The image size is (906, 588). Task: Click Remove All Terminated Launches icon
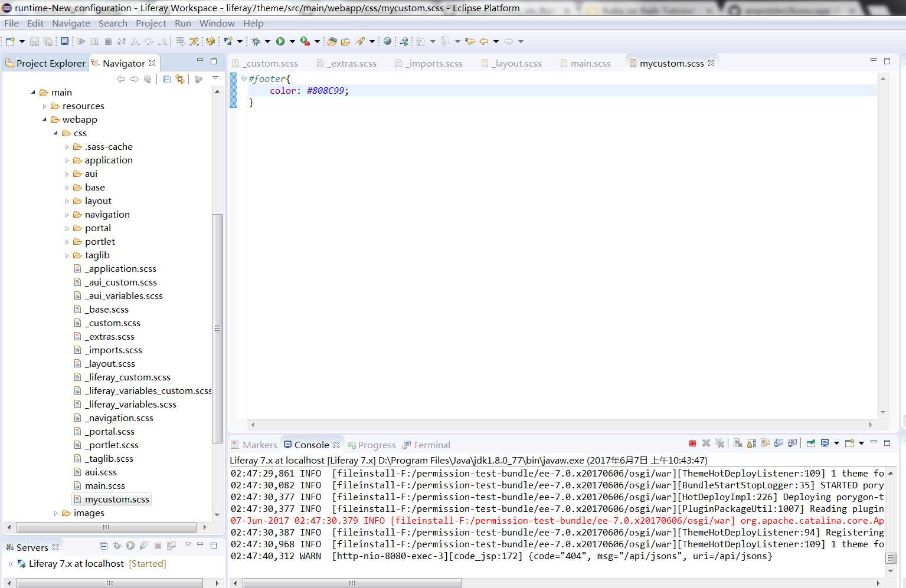pyautogui.click(x=719, y=444)
